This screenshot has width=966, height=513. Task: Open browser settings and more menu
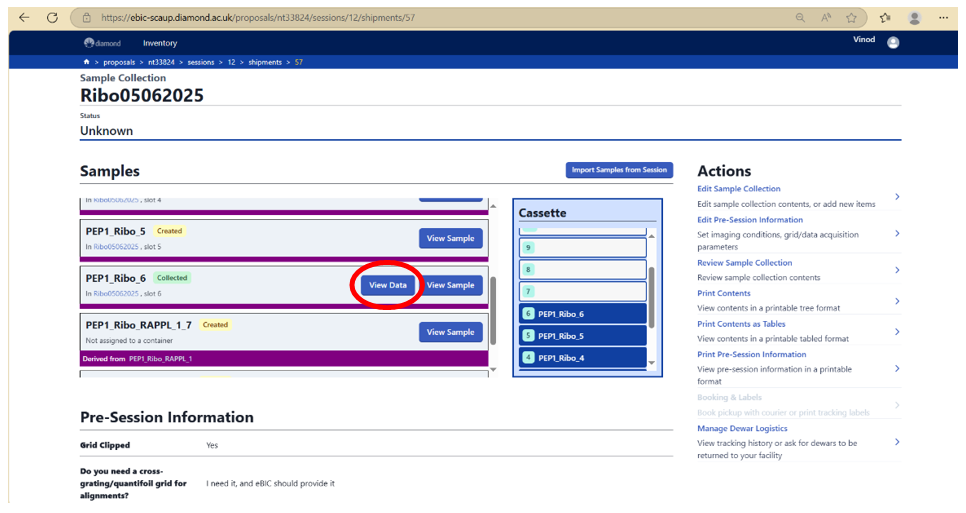(943, 18)
